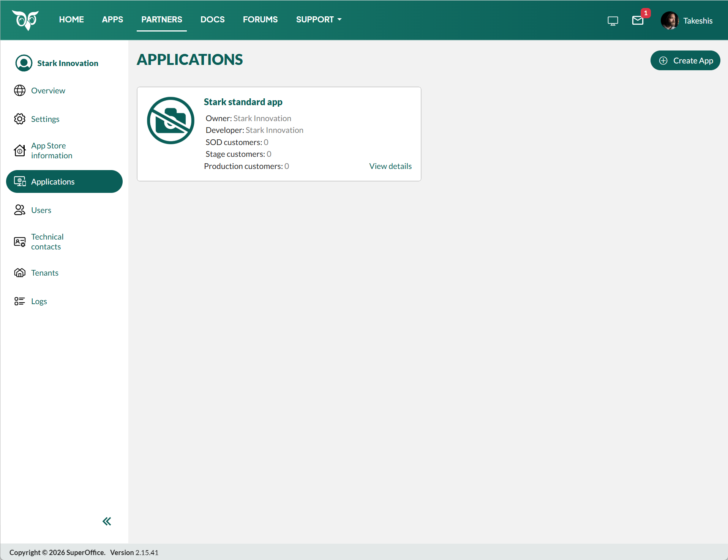Click the SuperOffice owl logo
The width and height of the screenshot is (728, 560).
[x=25, y=20]
